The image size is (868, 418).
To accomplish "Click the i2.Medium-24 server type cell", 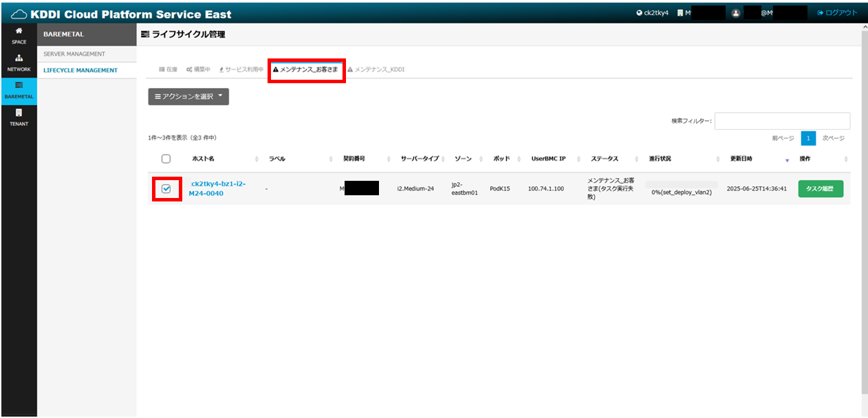I will [415, 188].
